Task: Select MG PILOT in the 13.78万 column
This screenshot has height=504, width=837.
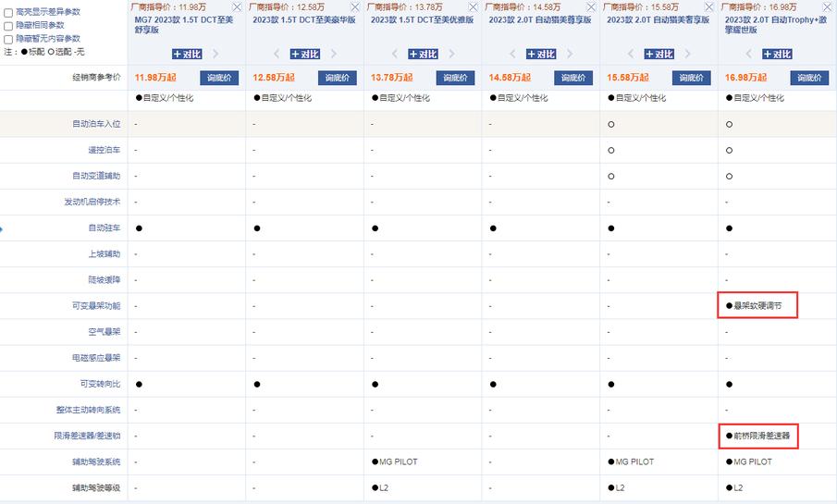Action: (x=399, y=461)
